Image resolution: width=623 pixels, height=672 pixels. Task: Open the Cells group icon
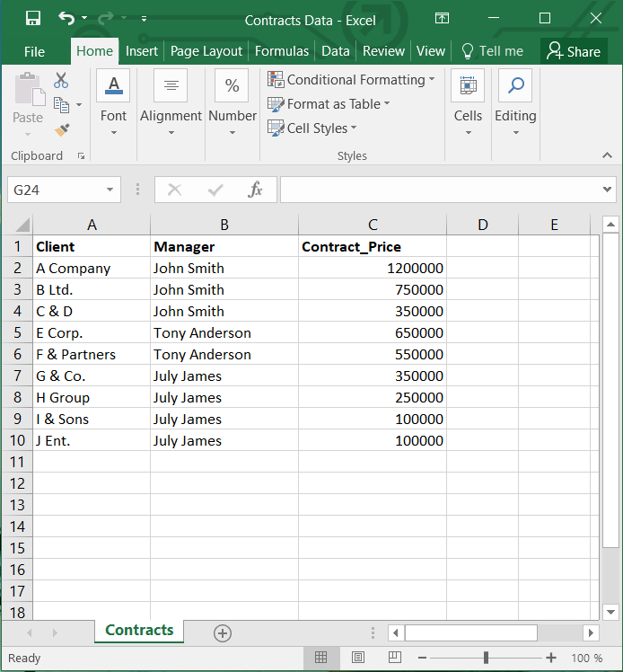point(468,86)
